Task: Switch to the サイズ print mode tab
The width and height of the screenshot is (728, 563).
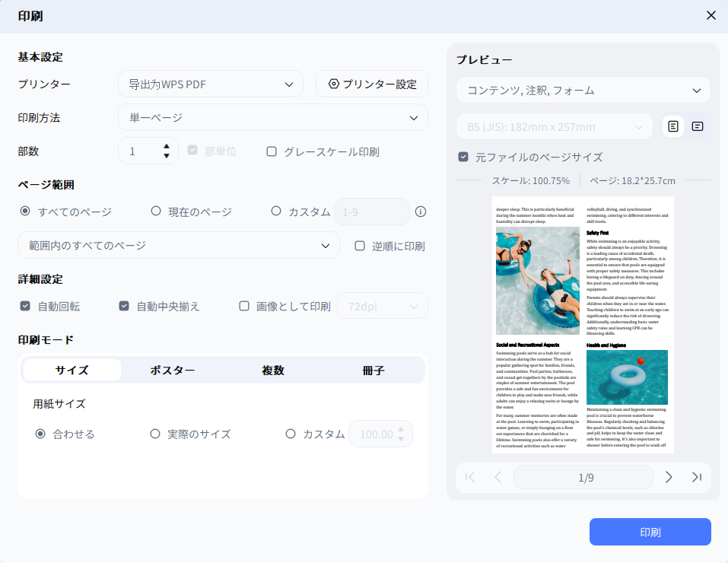Action: pos(72,371)
